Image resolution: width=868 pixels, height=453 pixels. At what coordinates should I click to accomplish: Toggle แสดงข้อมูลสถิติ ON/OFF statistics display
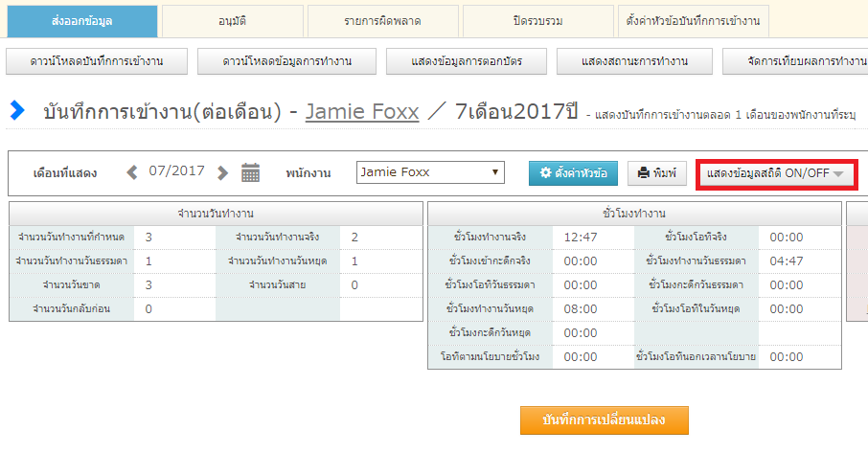775,173
